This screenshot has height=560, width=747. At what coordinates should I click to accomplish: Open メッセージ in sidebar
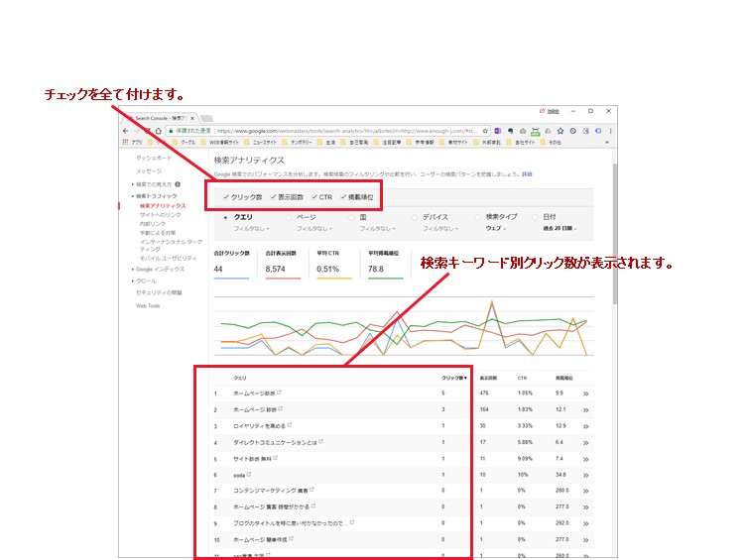point(149,170)
